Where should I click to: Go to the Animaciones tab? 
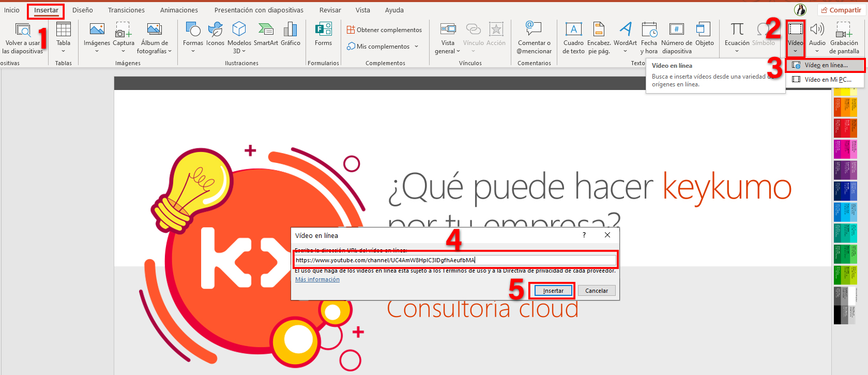pos(179,10)
